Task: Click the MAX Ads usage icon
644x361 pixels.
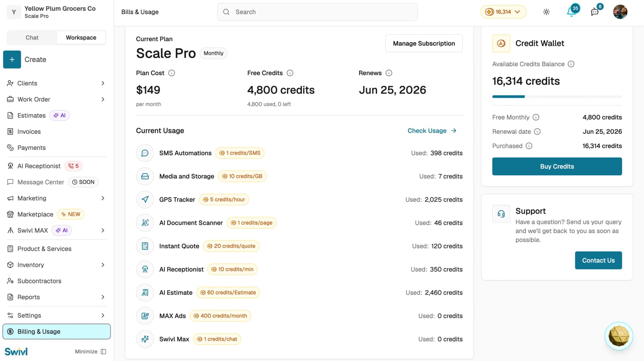Action: pyautogui.click(x=145, y=316)
